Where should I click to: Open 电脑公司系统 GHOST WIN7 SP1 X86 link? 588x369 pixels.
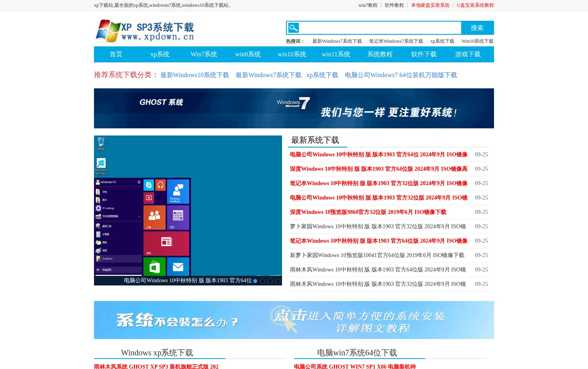[x=355, y=366]
